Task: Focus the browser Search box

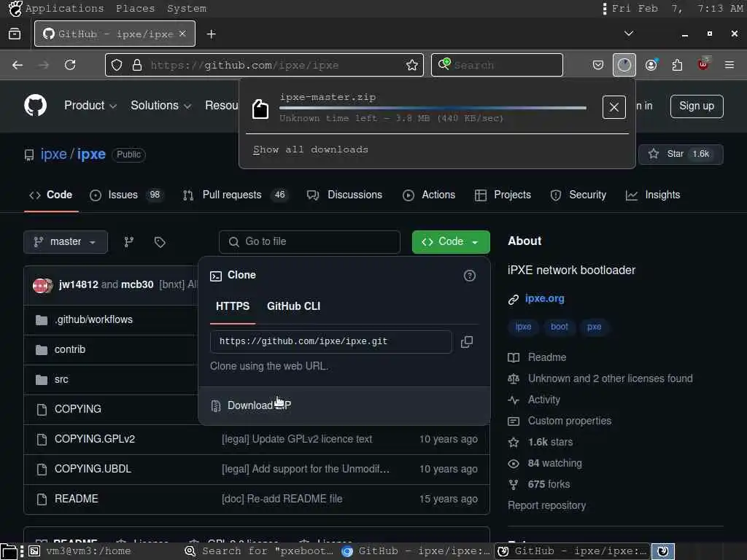Action: (497, 65)
